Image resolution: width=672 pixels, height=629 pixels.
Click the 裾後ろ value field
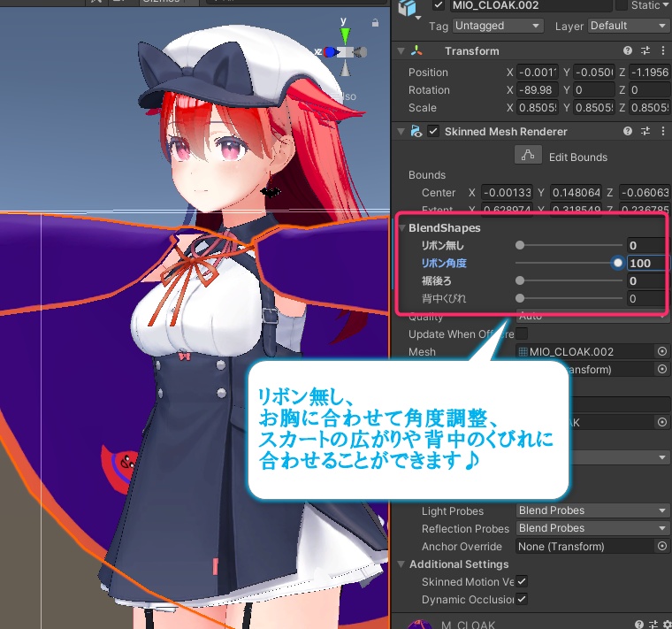(x=646, y=280)
